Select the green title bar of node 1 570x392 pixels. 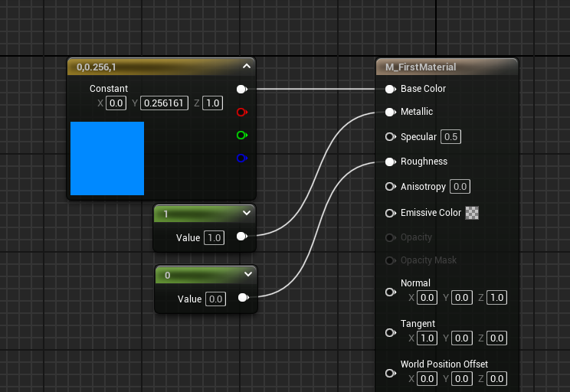tap(205, 214)
